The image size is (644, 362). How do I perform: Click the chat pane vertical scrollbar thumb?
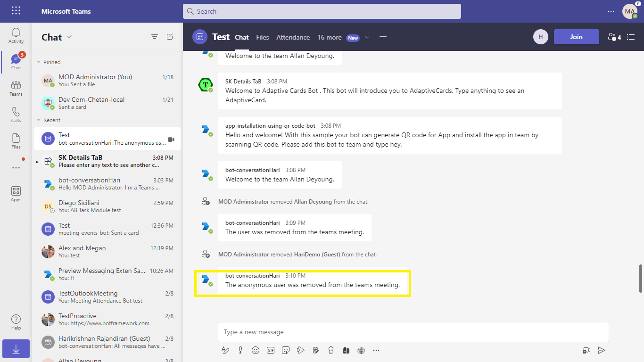coord(640,279)
